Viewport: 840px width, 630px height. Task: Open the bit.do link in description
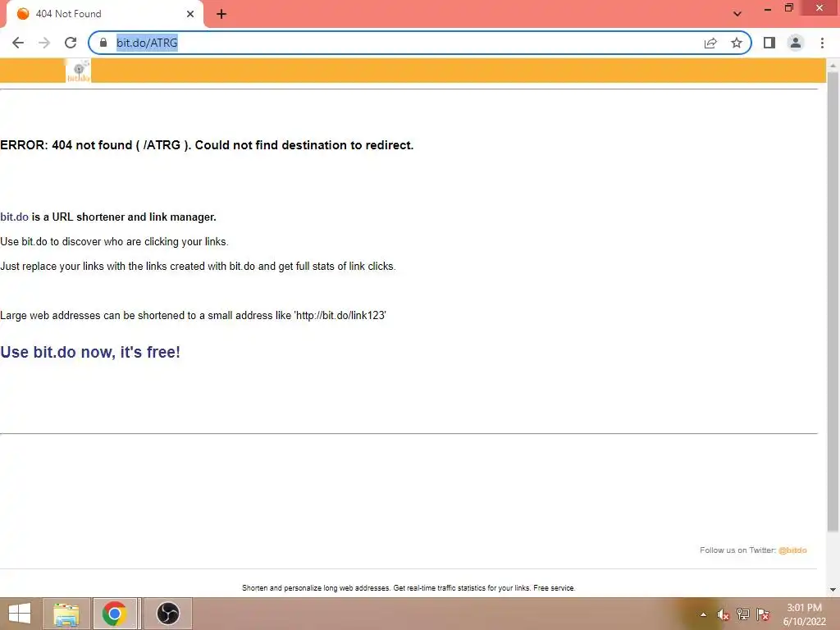tap(15, 217)
